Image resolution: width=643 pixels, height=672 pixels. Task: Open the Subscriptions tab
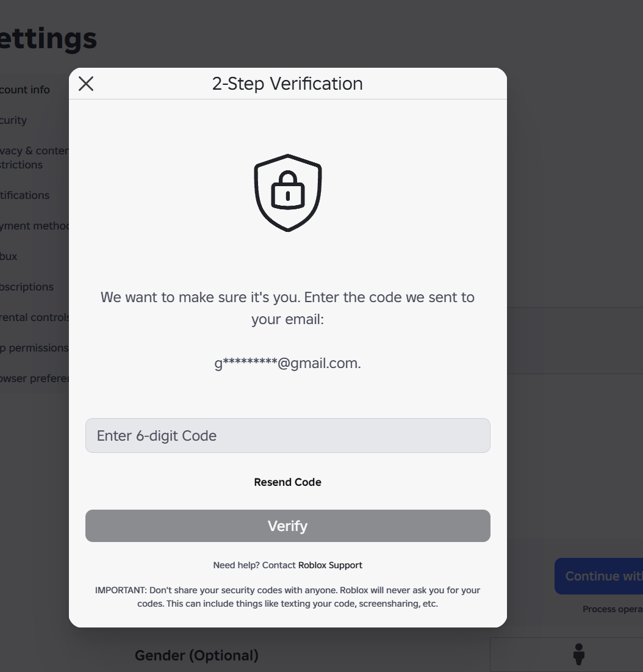pos(27,287)
